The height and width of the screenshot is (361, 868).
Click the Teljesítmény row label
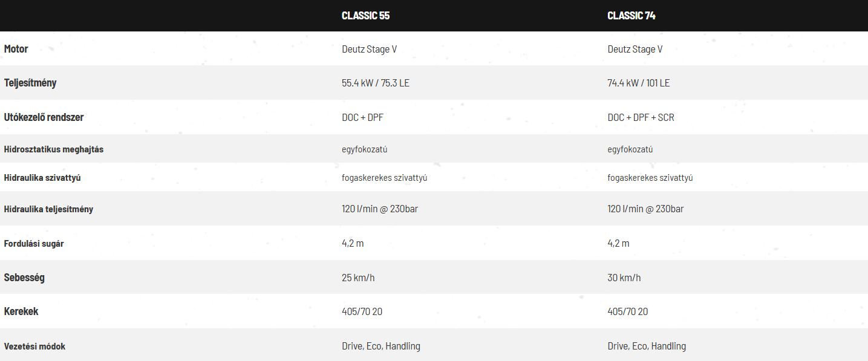(x=30, y=83)
